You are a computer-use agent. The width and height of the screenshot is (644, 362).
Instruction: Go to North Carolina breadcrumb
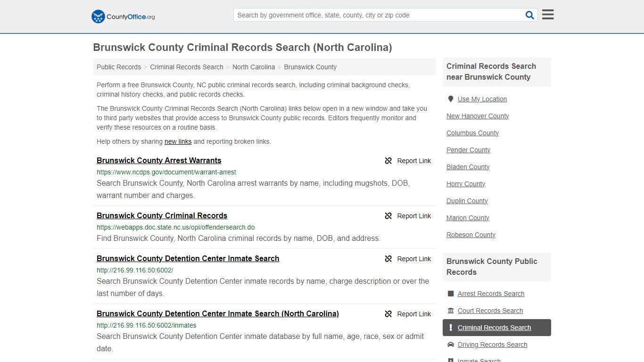pos(254,67)
